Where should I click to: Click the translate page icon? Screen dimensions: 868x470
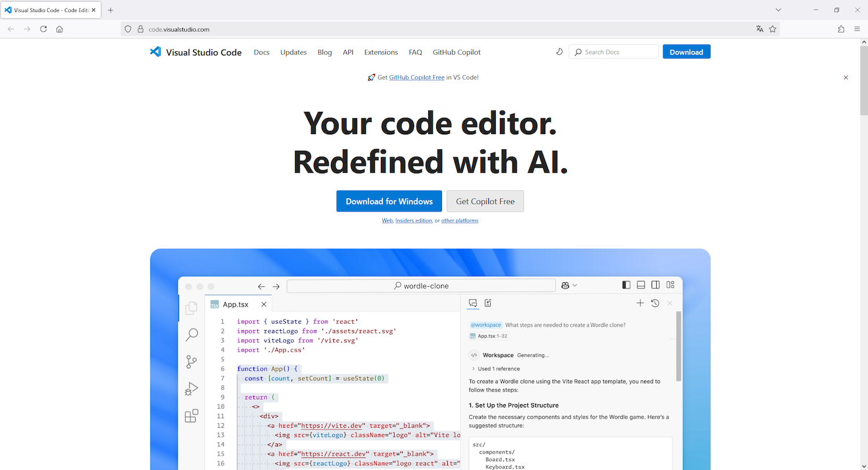[760, 29]
